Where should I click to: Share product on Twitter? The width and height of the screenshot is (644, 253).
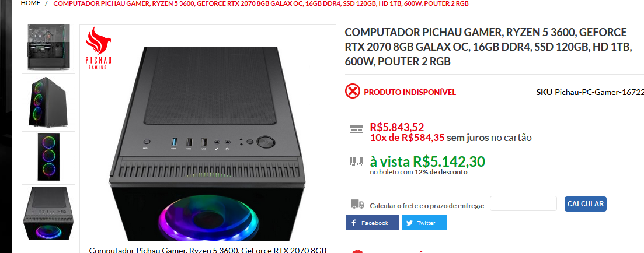[424, 223]
